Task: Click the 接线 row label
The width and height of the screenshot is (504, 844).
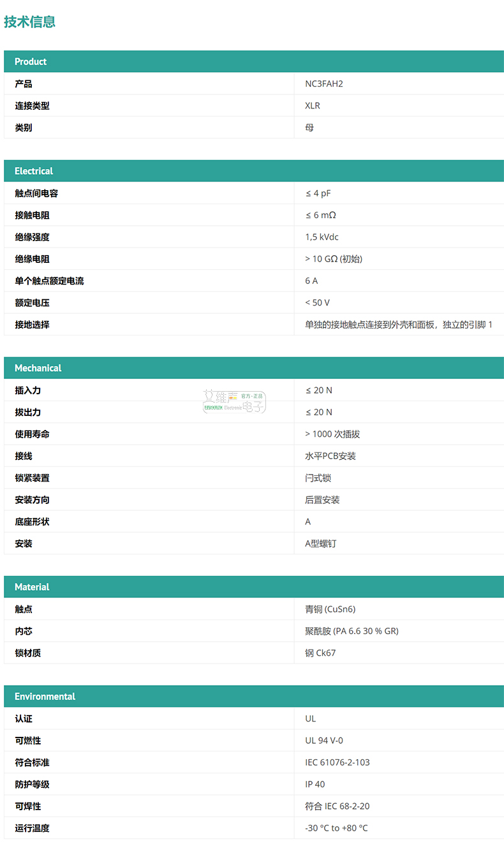Action: (x=24, y=456)
